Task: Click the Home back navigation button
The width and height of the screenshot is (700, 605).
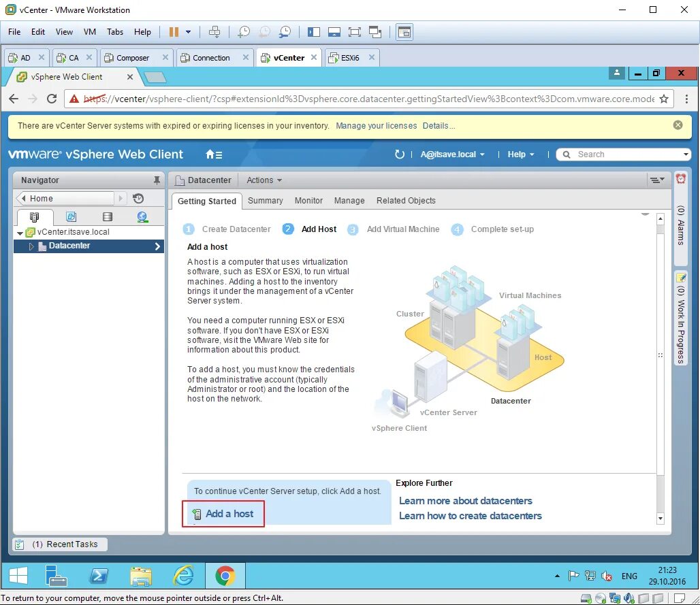Action: pyautogui.click(x=65, y=198)
